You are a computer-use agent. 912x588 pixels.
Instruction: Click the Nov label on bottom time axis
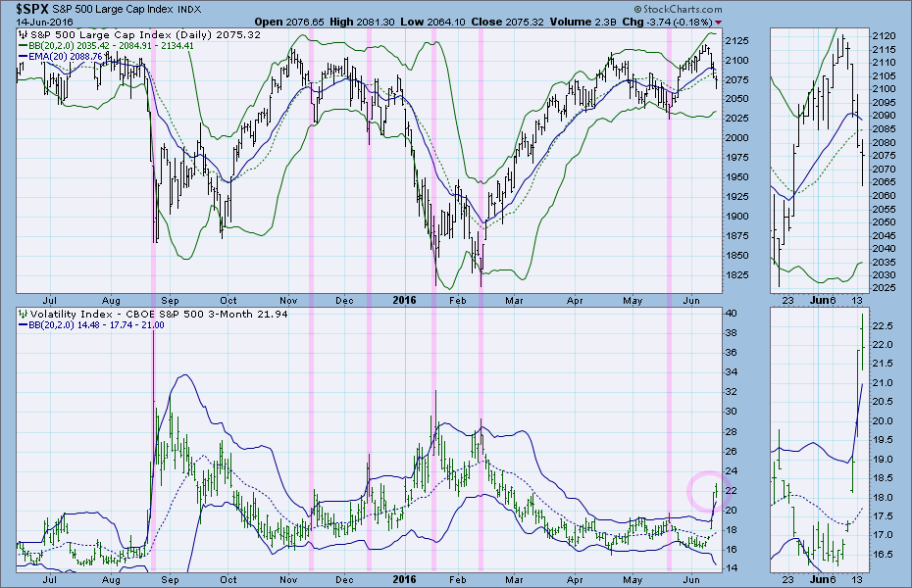coord(288,580)
